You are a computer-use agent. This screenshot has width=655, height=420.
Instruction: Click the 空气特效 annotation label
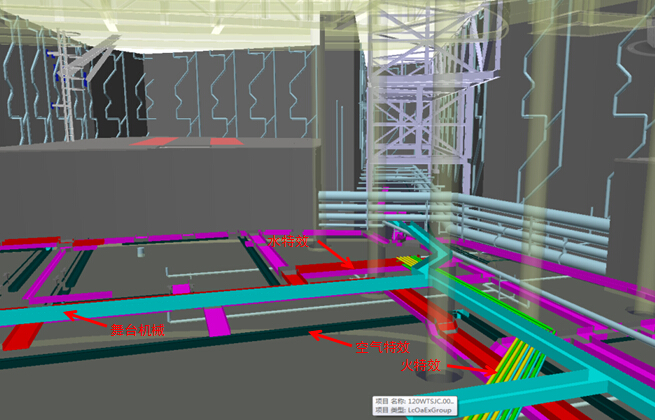380,348
